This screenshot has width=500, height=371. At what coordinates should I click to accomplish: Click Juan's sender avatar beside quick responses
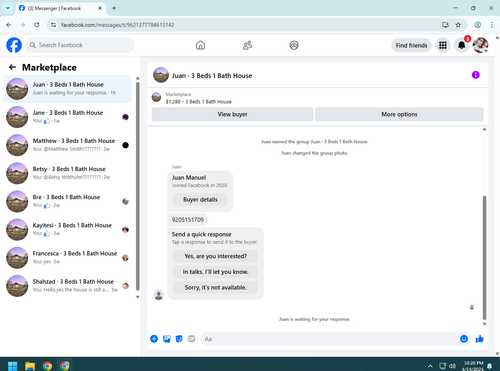click(x=159, y=295)
